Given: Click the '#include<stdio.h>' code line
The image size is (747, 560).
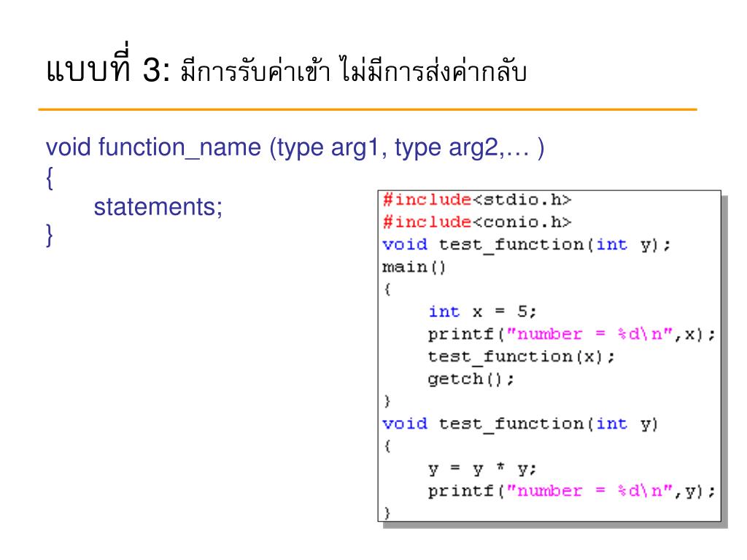Looking at the screenshot, I should click(477, 200).
